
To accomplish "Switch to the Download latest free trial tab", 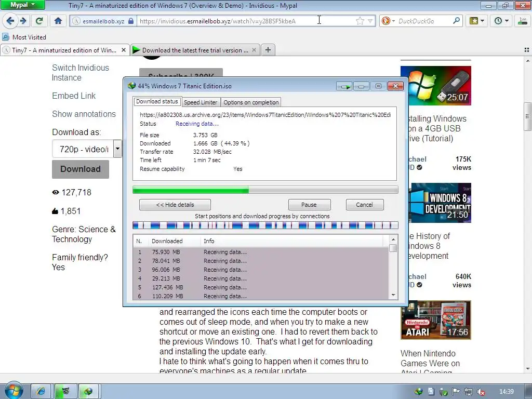I will pyautogui.click(x=195, y=50).
